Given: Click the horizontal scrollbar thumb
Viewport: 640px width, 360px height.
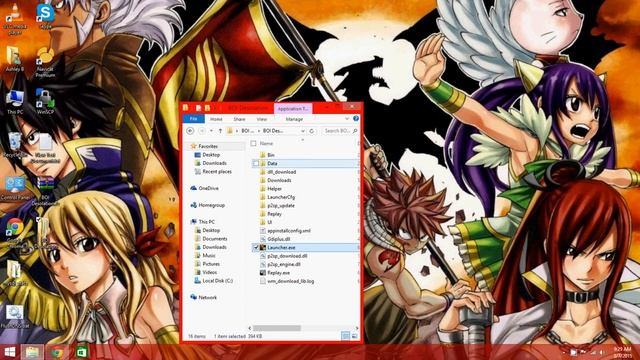Looking at the screenshot, I should 277,328.
